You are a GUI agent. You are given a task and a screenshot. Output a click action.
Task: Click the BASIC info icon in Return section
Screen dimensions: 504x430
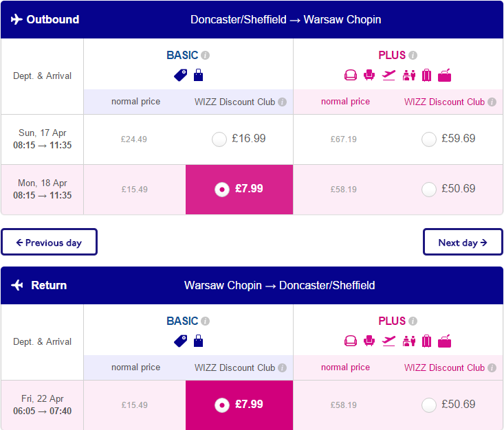205,321
